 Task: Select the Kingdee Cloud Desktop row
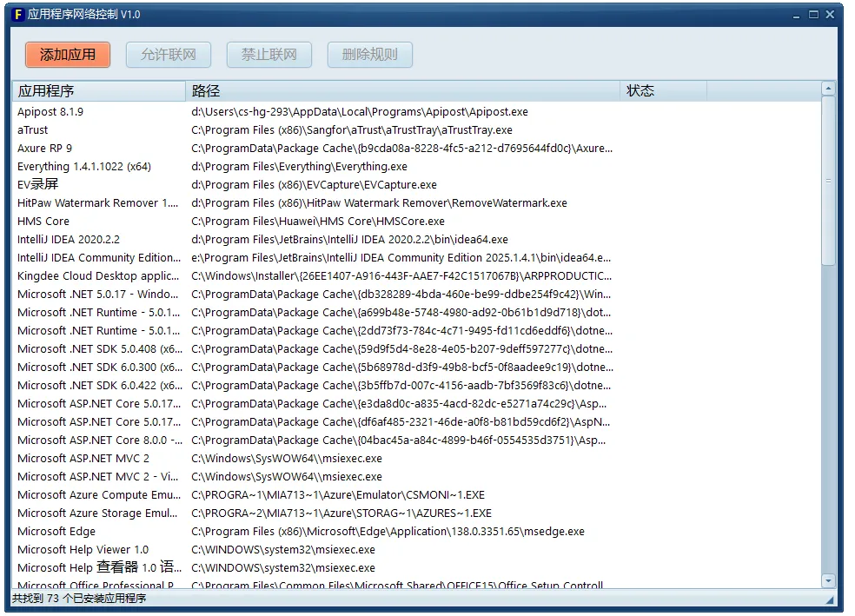coord(416,276)
